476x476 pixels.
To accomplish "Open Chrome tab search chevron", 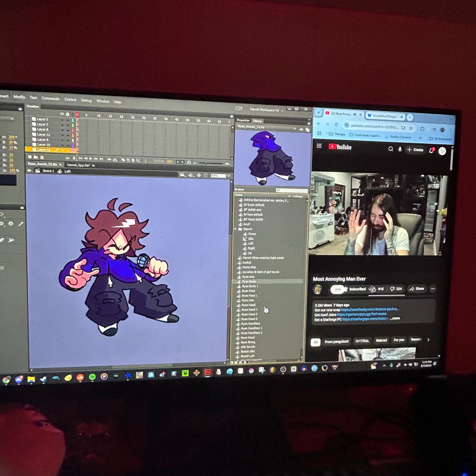I will [318, 112].
